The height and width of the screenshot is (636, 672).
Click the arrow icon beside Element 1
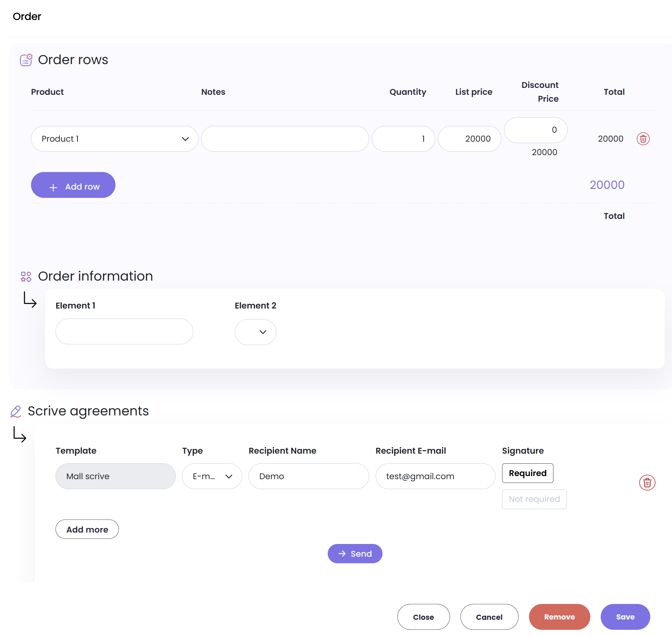coord(30,299)
